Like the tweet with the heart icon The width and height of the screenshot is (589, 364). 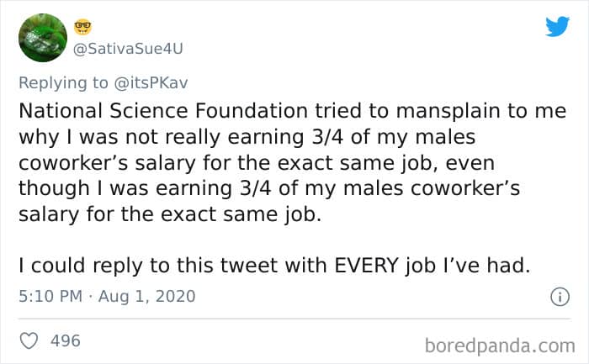29,340
